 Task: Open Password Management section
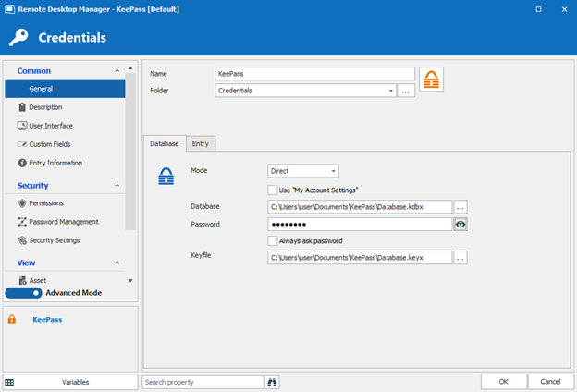pyautogui.click(x=63, y=222)
